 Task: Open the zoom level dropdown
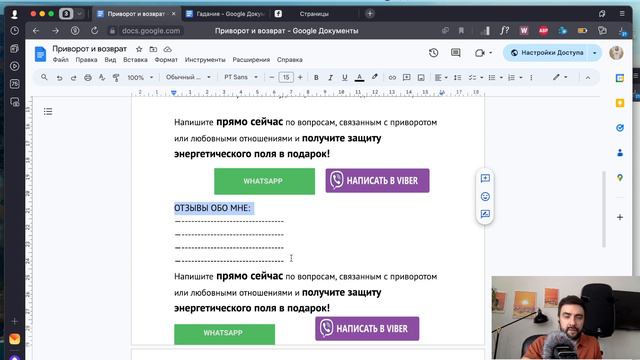(x=140, y=78)
